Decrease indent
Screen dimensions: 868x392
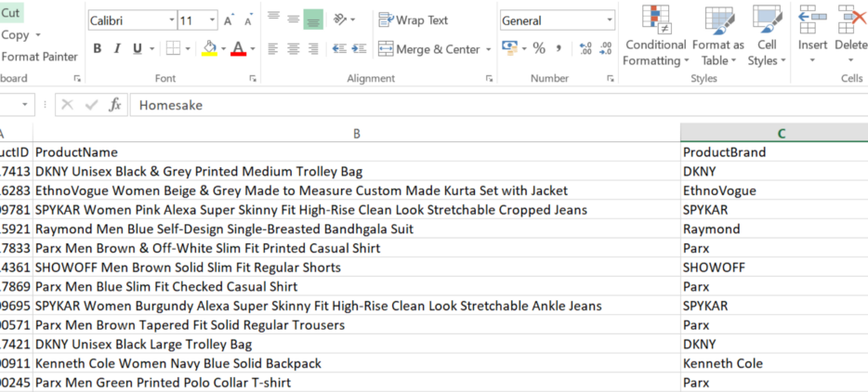339,48
